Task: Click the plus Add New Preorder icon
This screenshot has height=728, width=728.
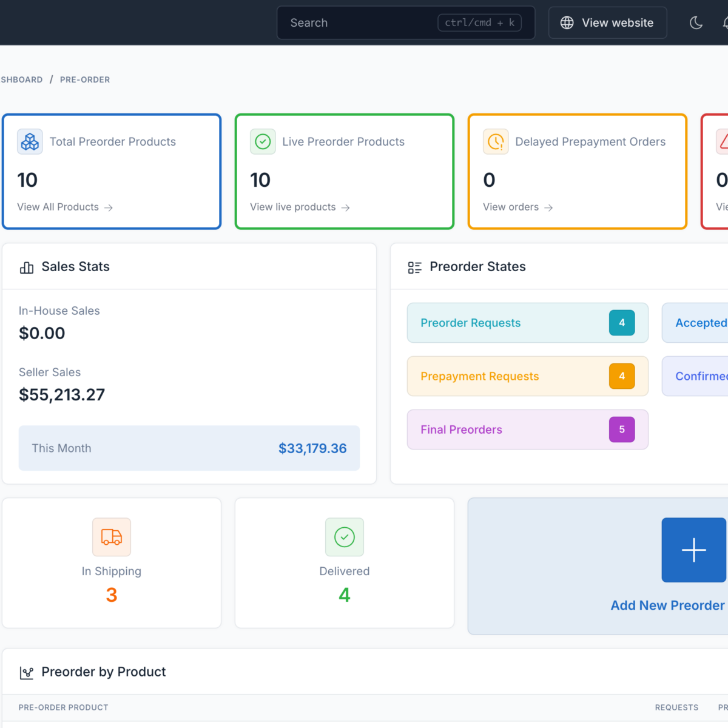Action: pyautogui.click(x=694, y=550)
